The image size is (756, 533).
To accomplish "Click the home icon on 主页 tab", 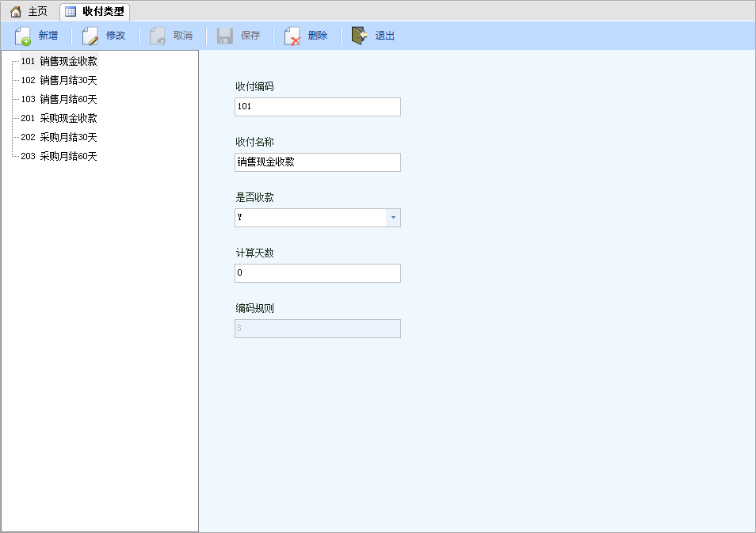I will 16,11.
